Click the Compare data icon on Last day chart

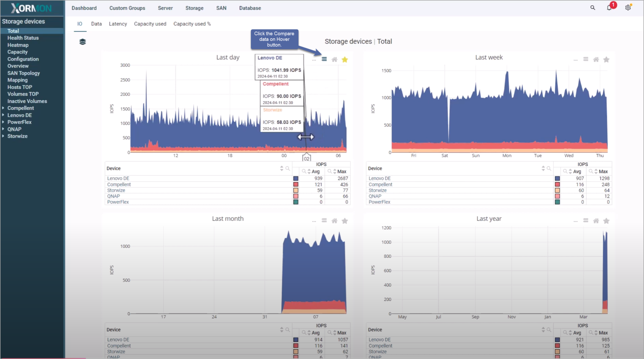(324, 59)
